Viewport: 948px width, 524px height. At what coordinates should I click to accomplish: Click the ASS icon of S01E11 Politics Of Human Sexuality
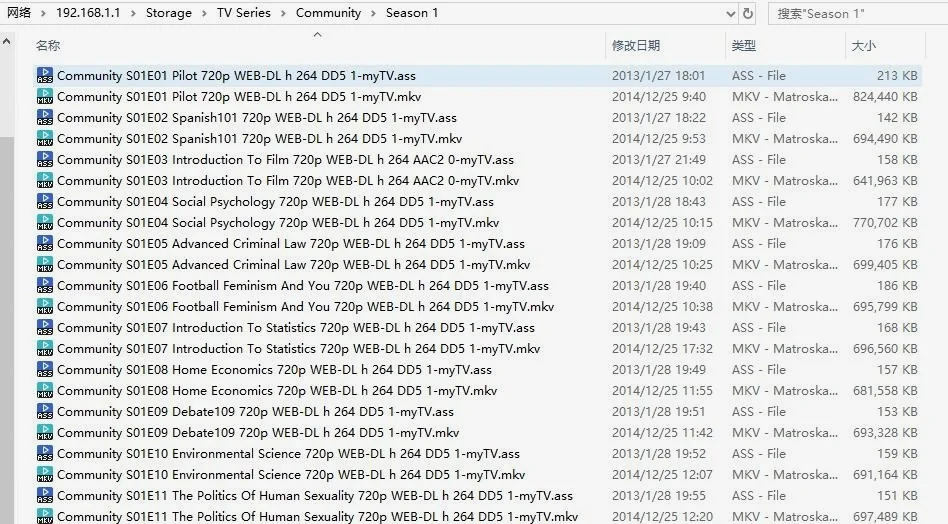[45, 496]
